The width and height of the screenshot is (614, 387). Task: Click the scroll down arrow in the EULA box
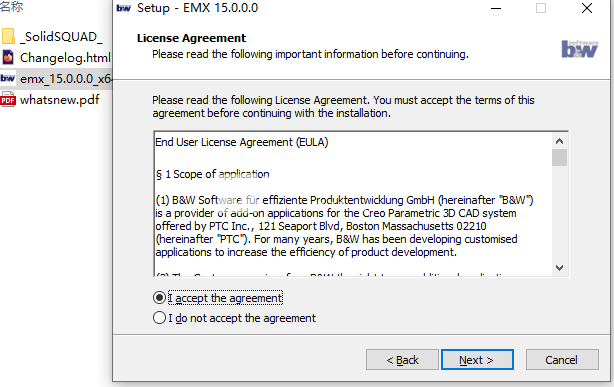559,268
